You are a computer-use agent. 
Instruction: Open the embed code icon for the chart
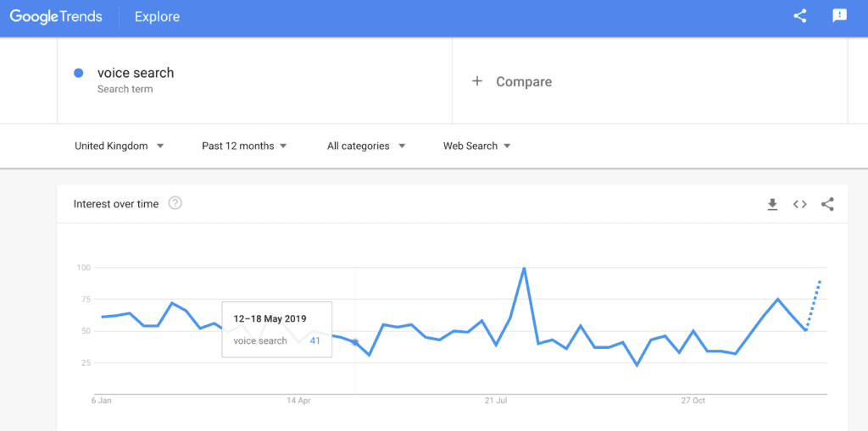pos(799,204)
